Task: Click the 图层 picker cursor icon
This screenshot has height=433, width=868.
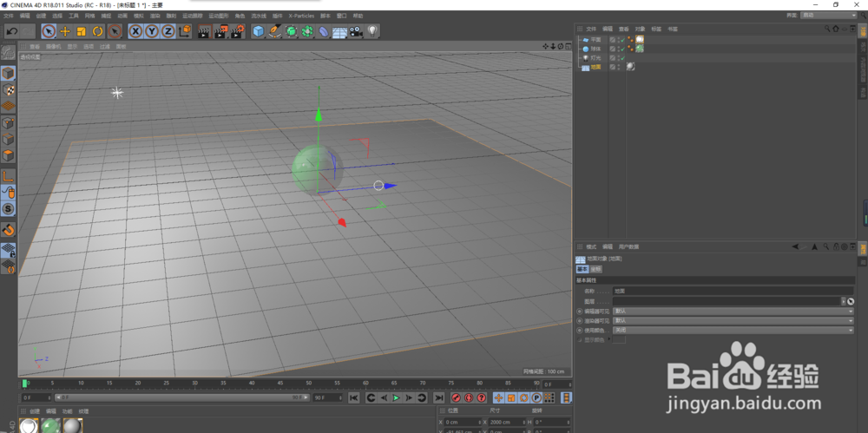Action: 851,301
